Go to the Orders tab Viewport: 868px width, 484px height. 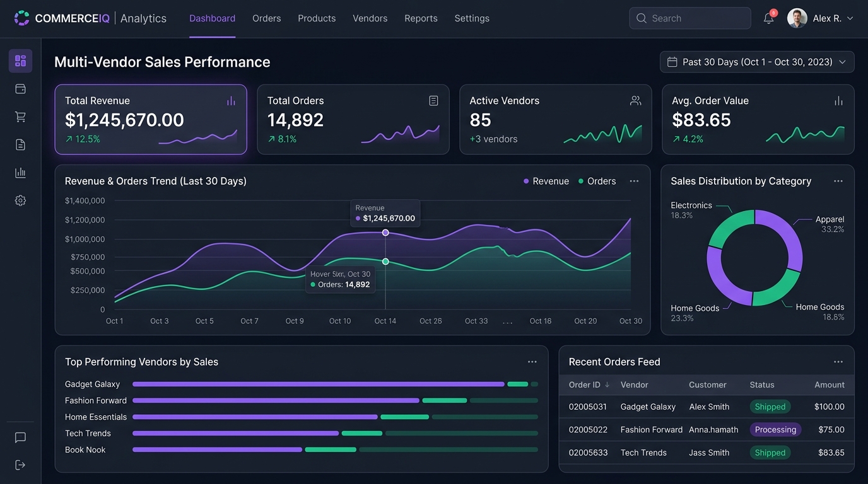click(266, 18)
